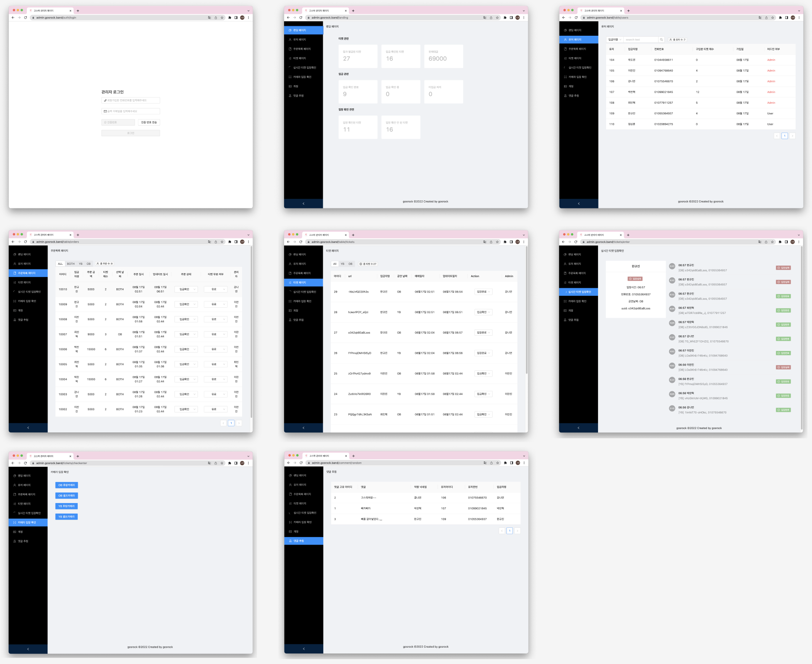
Task: Click OB 후방카메라 button in checkenter window
Action: point(66,485)
